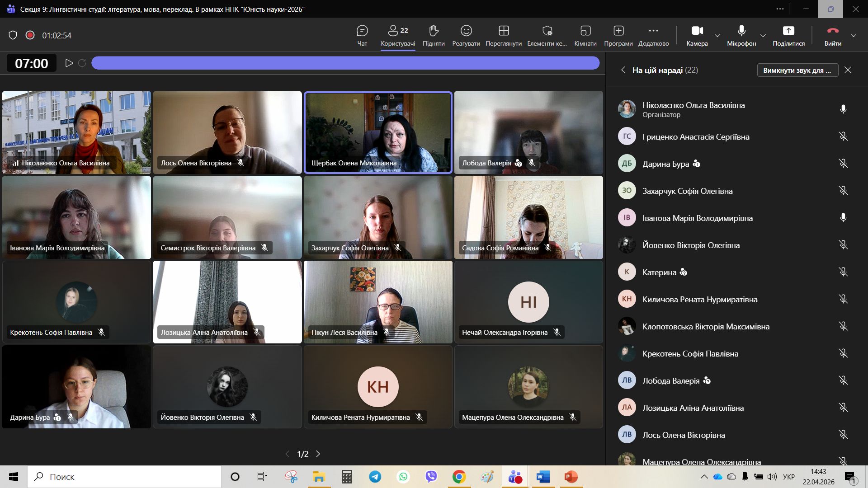Expand the Leave (Вийти) options arrow
The width and height of the screenshot is (868, 488).
click(x=854, y=35)
